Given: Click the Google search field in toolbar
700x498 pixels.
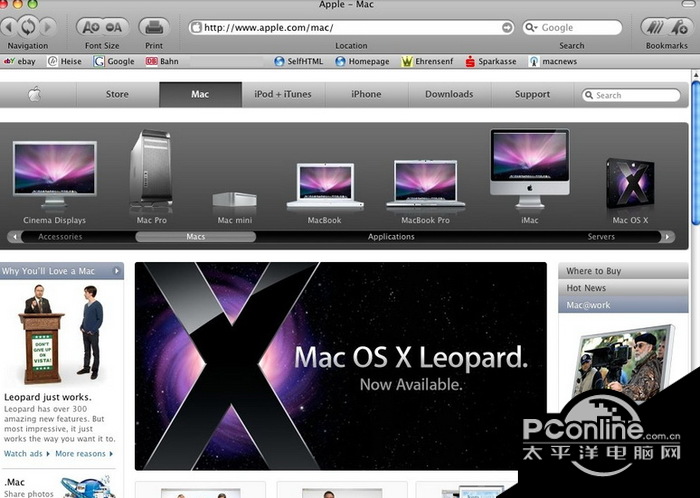Looking at the screenshot, I should (x=572, y=28).
